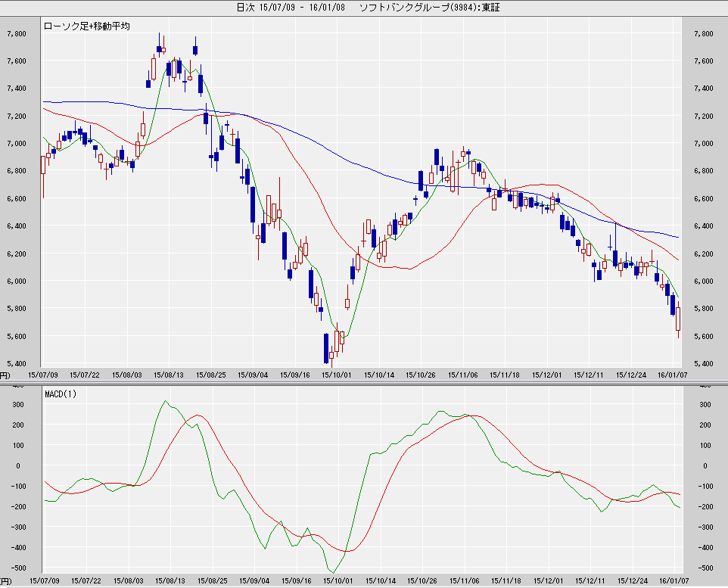The width and height of the screenshot is (728, 588).
Task: Select 15/11/06 date on the MACD bottom axis
Action: 462,580
